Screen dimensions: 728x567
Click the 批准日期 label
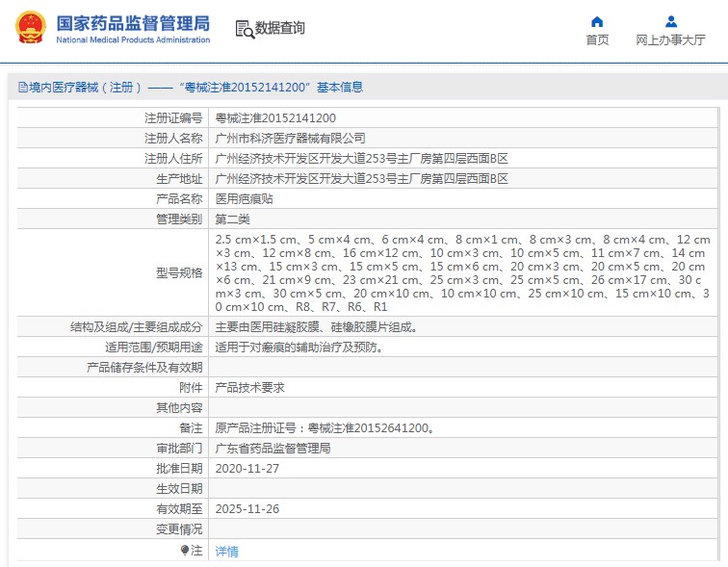[x=179, y=469]
